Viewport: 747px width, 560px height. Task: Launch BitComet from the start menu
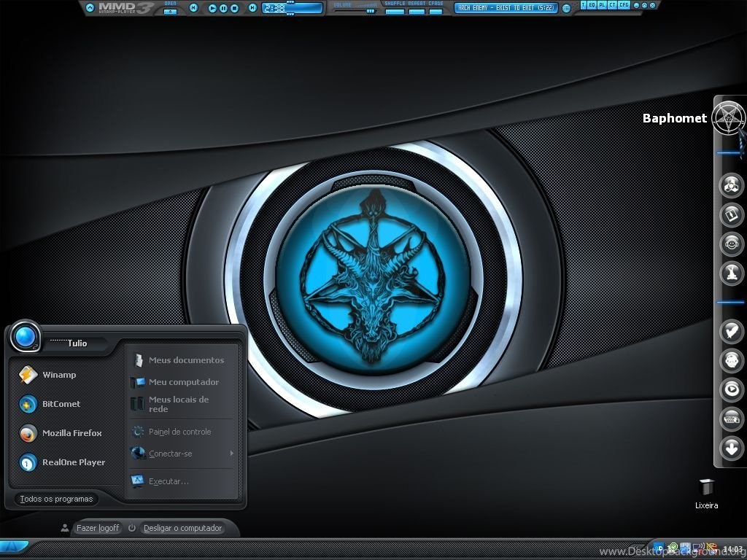tap(50, 404)
